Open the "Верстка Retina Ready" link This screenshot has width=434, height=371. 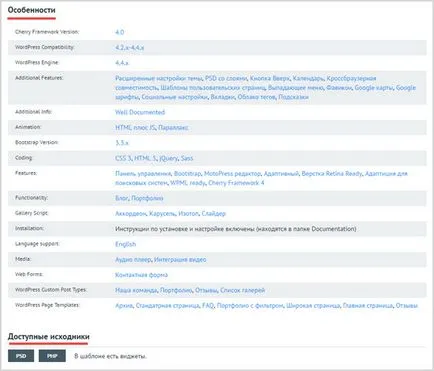click(332, 174)
